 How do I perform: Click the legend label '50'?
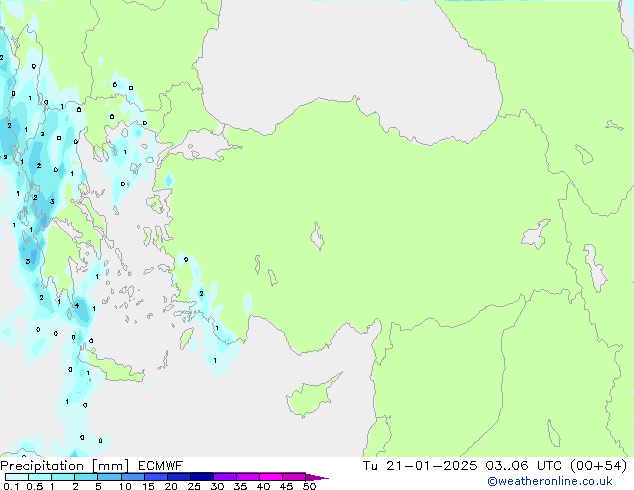[309, 486]
